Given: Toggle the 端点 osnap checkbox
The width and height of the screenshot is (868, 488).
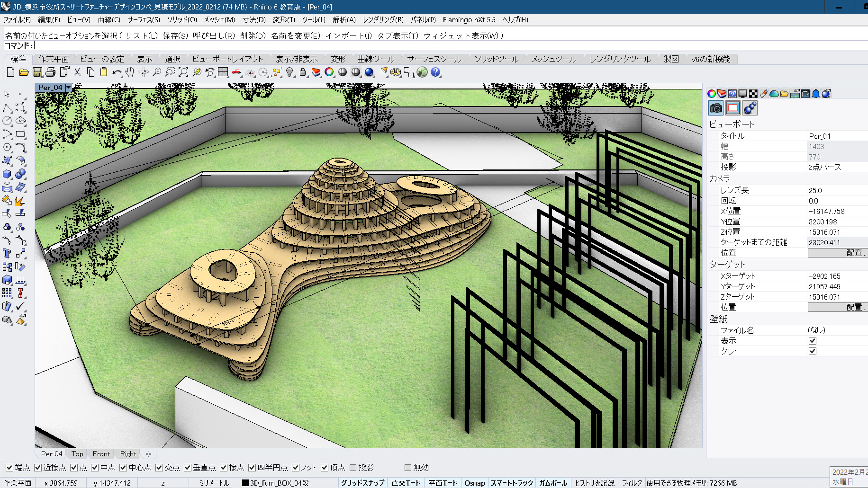Looking at the screenshot, I should 9,468.
